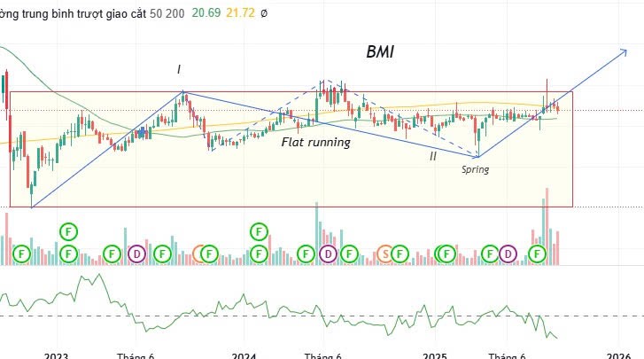Screen dimensions: 644x359
Task: Select the 'Spring' annotation label
Action: 474,168
